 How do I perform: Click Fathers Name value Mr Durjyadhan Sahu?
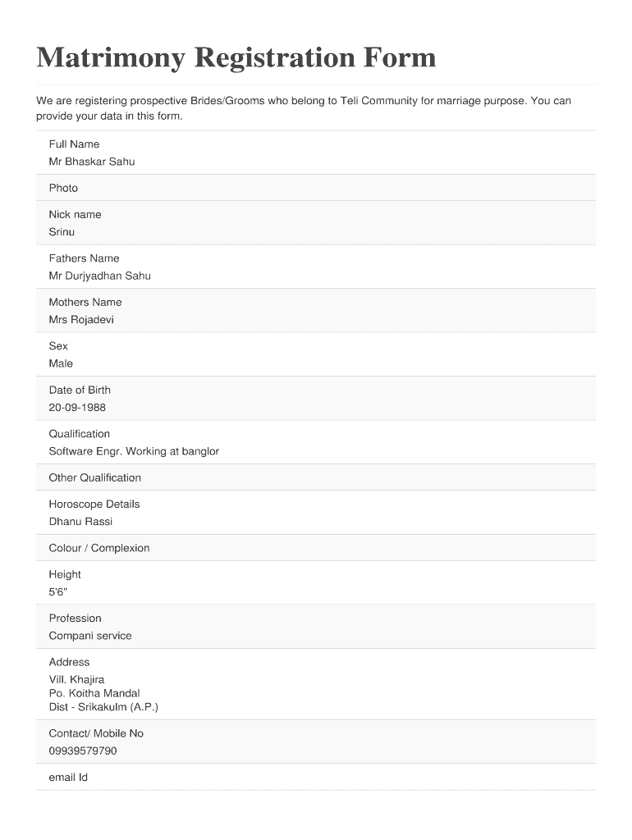tap(99, 276)
